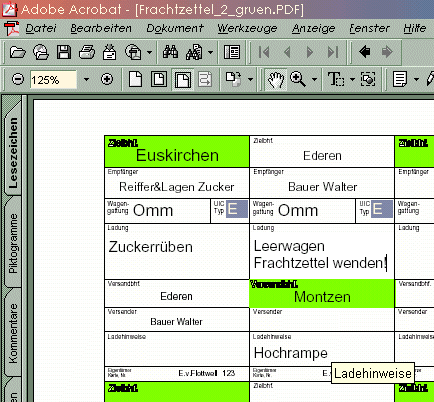Switch to the Piktogramme side tab
Image resolution: width=434 pixels, height=402 pixels.
[13, 243]
